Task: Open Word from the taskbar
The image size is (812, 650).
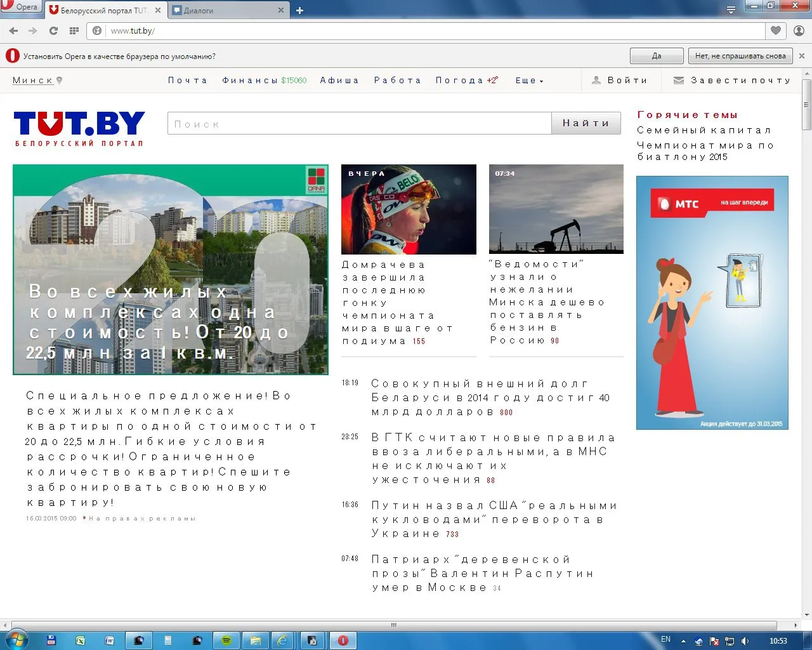Action: pos(109,640)
